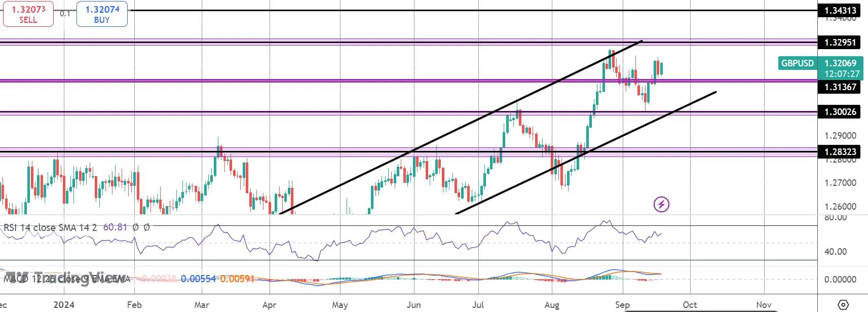Image resolution: width=868 pixels, height=312 pixels.
Task: Click the Sep label on time axis
Action: coord(622,305)
